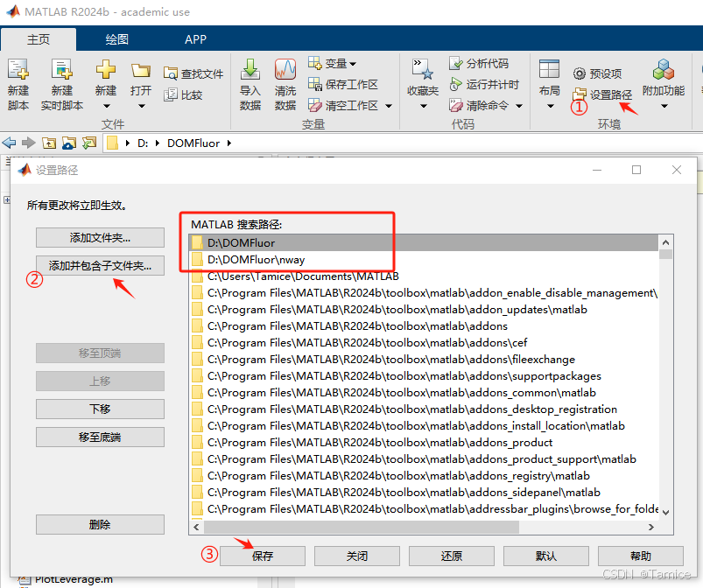
Task: Click the 新建实时脚本 (New Live Script) icon
Action: coord(62,70)
